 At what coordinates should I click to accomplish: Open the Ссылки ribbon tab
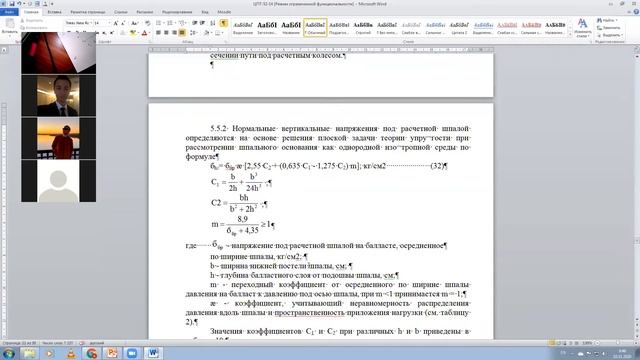pos(121,12)
